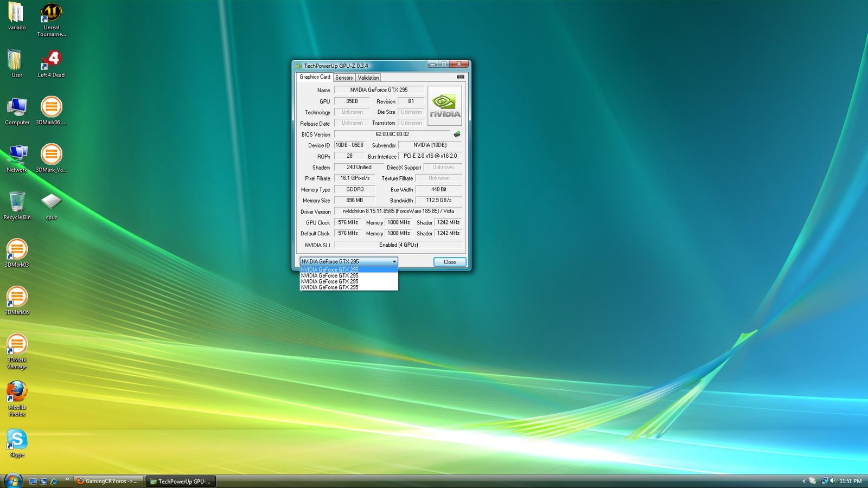
Task: Click Switch Between Windows quick launch icon
Action: (43, 481)
